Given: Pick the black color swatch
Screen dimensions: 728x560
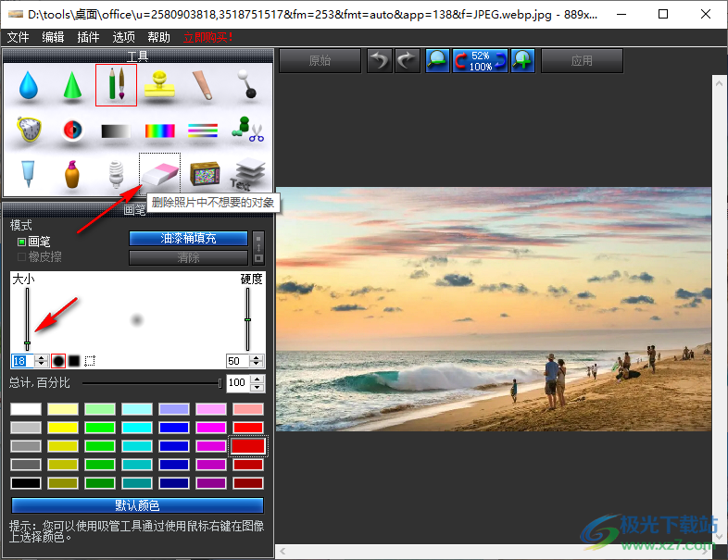Looking at the screenshot, I should coord(26,483).
